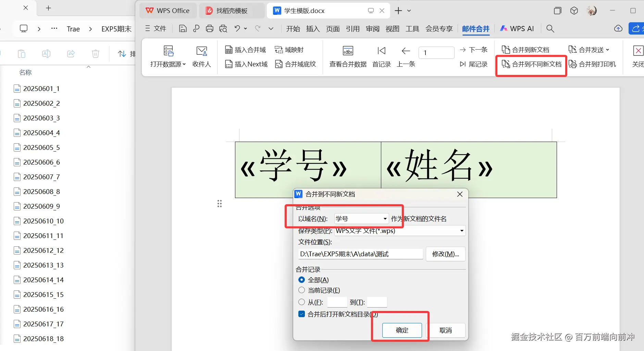644x351 pixels.
Task: Click the From (从) start number field
Action: [337, 302]
